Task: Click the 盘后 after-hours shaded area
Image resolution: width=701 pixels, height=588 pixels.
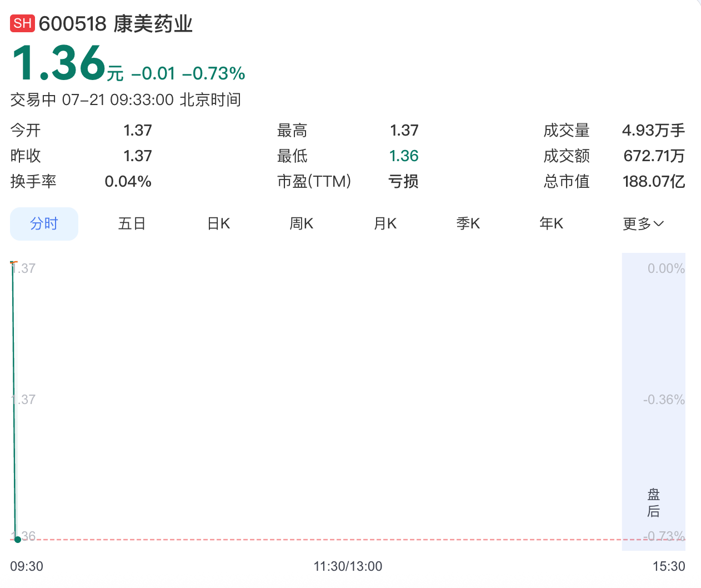Action: click(654, 402)
